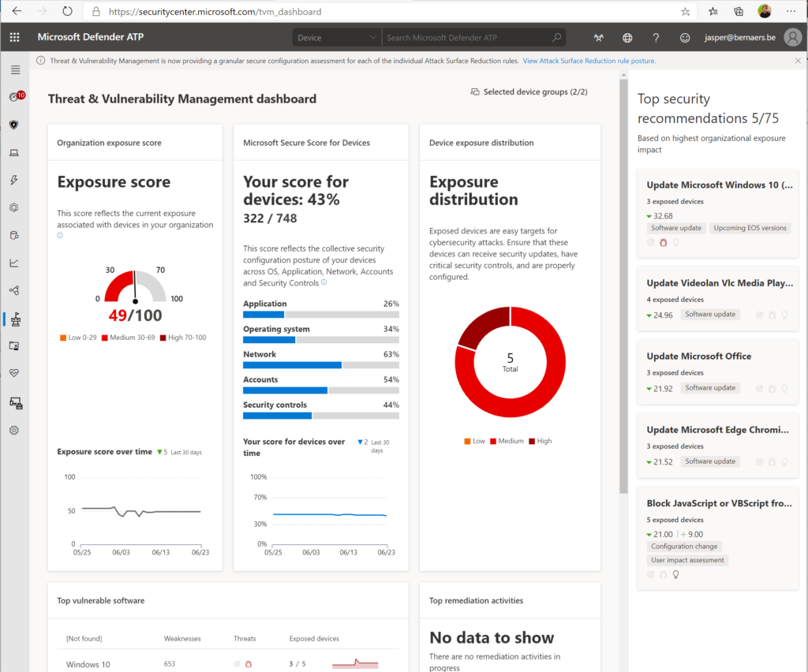Click the Exposed devices column header

(314, 639)
